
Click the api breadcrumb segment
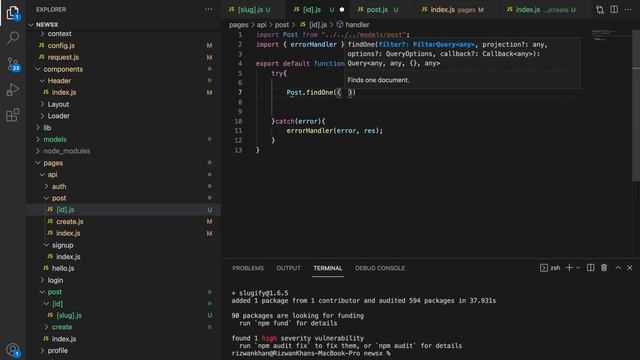pos(261,24)
